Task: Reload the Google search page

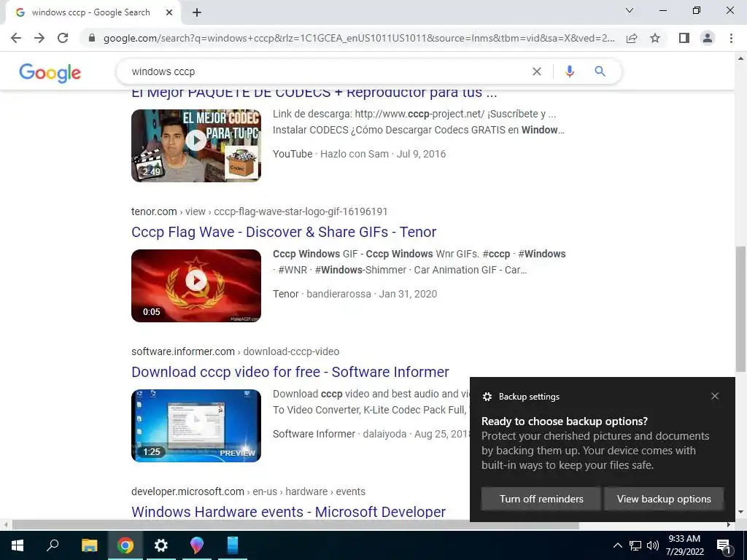Action: pos(63,38)
